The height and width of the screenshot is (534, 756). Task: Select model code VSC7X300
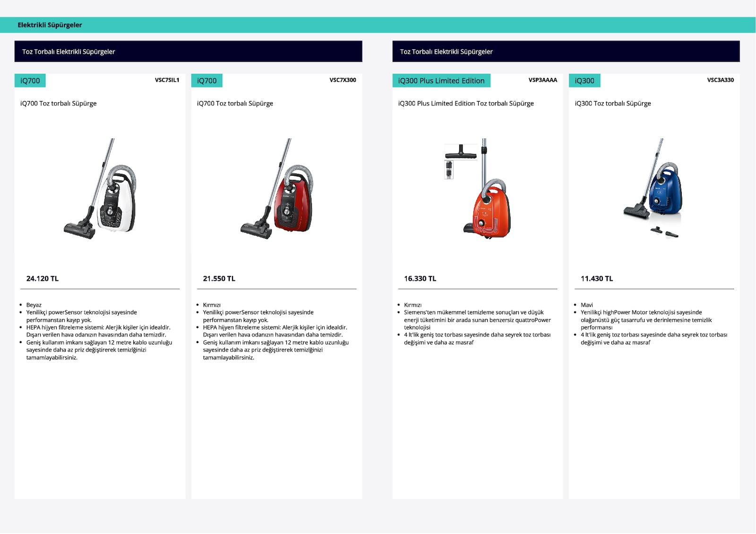pyautogui.click(x=343, y=80)
